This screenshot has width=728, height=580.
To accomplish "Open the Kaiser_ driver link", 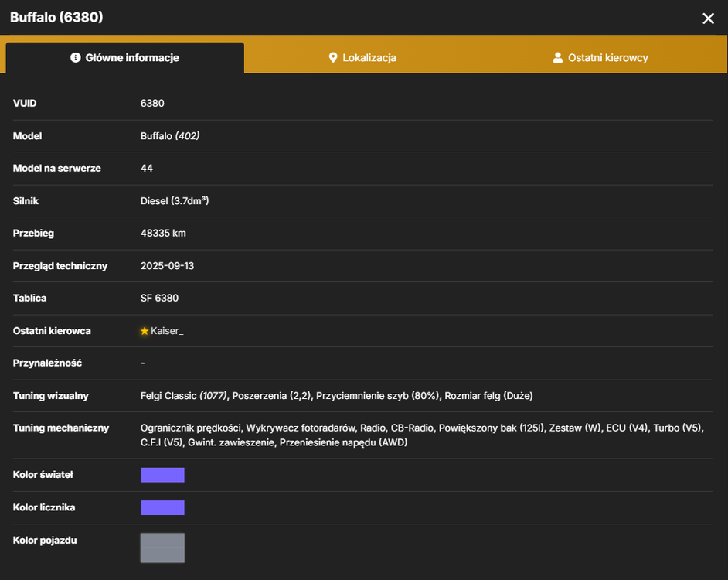I will click(167, 331).
